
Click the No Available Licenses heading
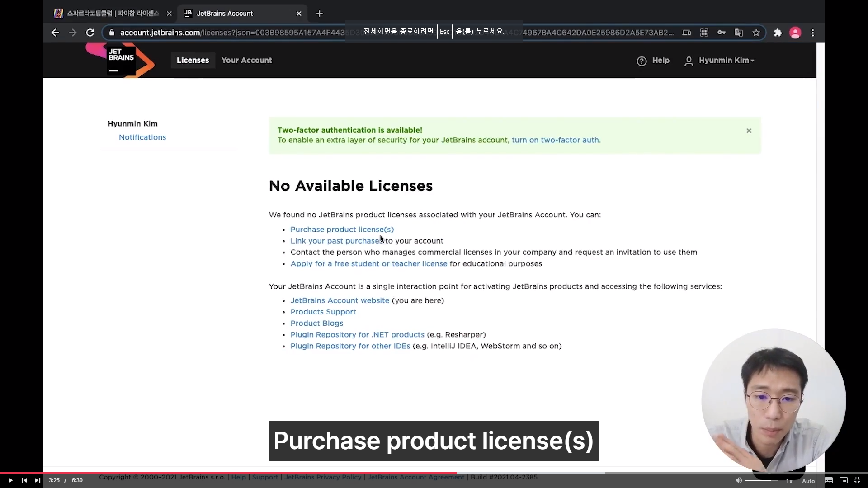(x=351, y=186)
